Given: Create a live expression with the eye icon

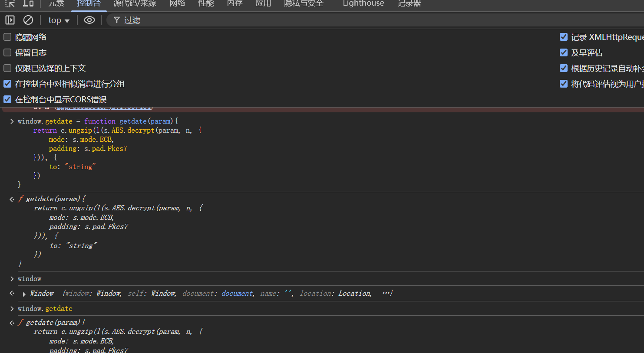Looking at the screenshot, I should point(89,20).
